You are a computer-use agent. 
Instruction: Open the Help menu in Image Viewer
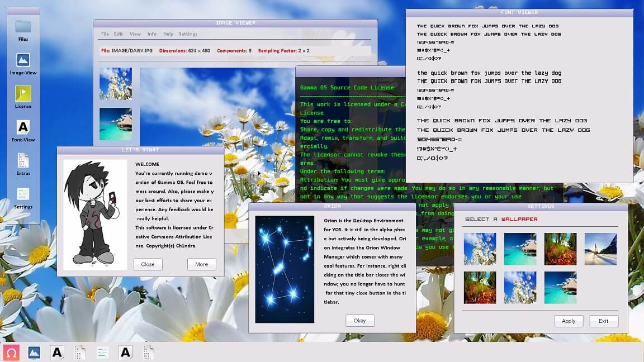tap(168, 34)
